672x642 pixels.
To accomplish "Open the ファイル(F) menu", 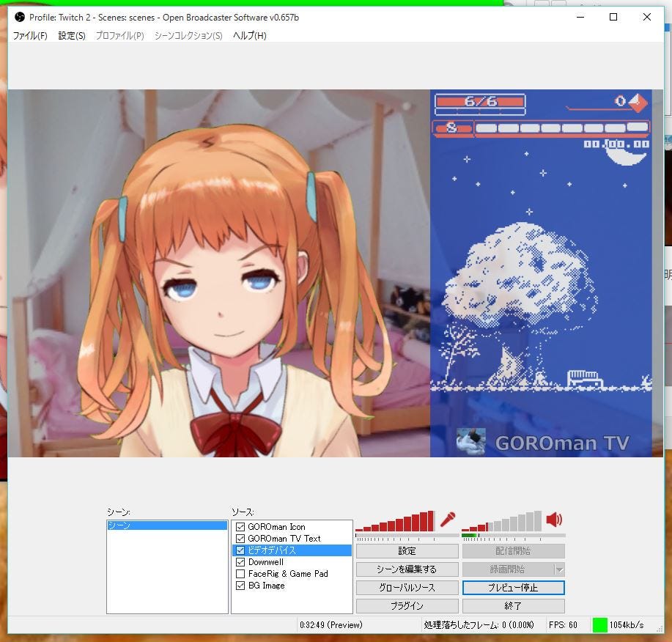I will (30, 36).
